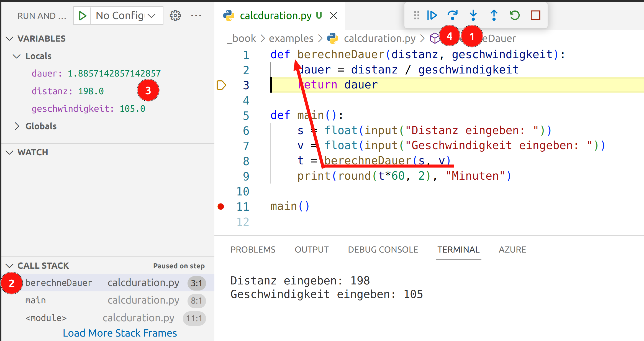Click the examples breadcrumb segment
Screen dimensions: 644x341
(x=291, y=38)
